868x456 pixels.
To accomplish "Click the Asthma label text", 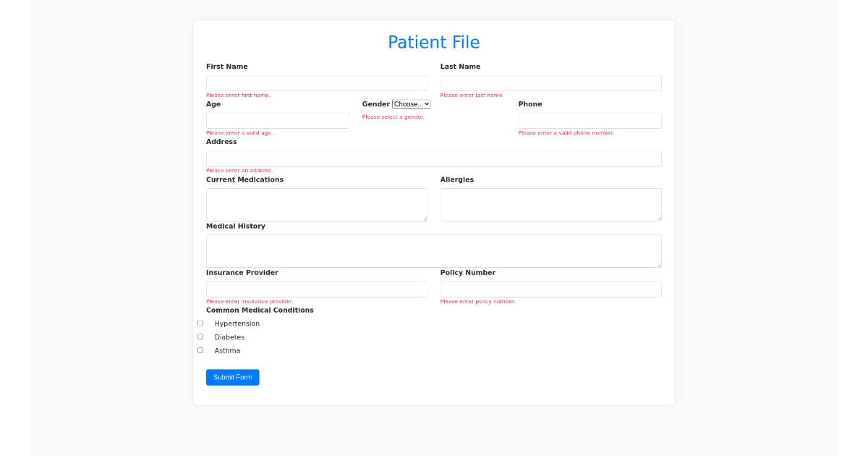I will (x=228, y=351).
